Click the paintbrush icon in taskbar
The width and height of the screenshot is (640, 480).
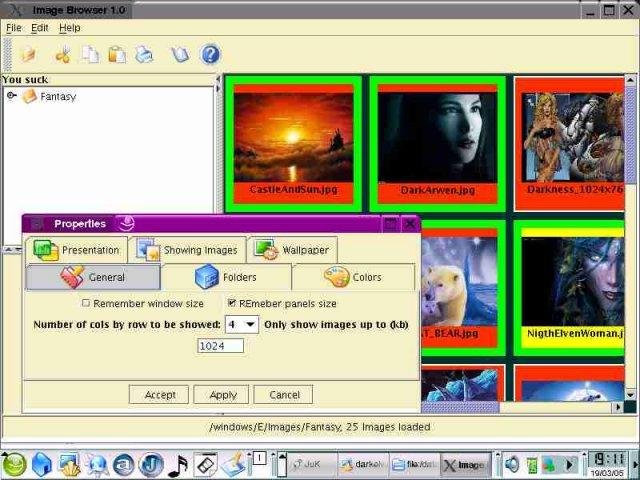(x=233, y=465)
